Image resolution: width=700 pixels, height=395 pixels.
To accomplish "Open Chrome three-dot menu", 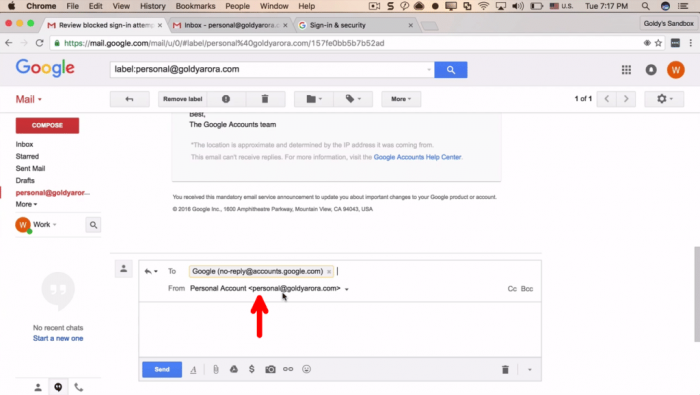I will pos(691,43).
